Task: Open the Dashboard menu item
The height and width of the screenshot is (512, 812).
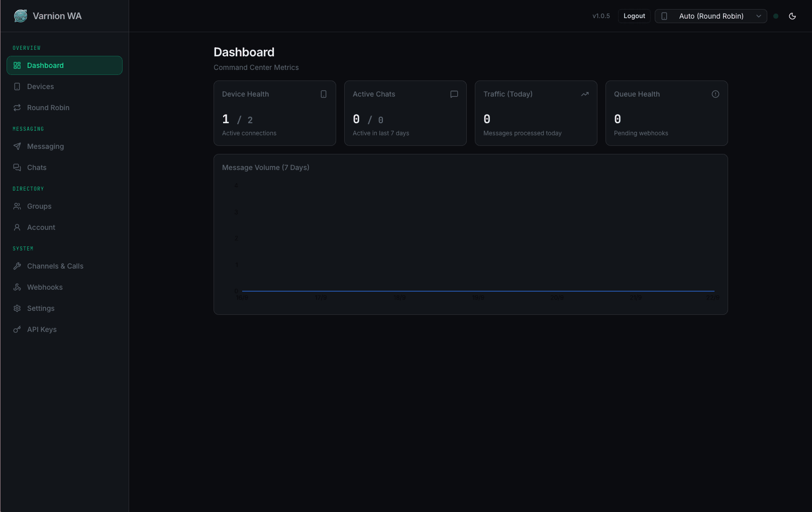Action: click(64, 65)
